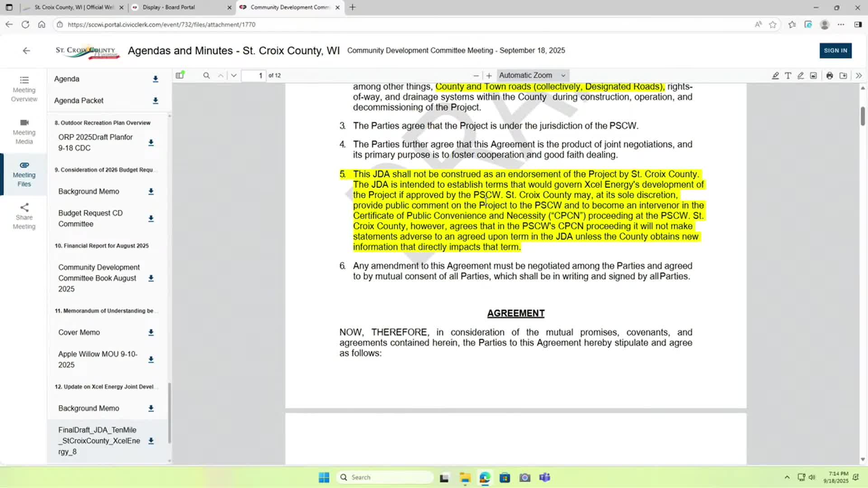Select Meeting Files section
The image size is (868, 488).
tap(24, 174)
